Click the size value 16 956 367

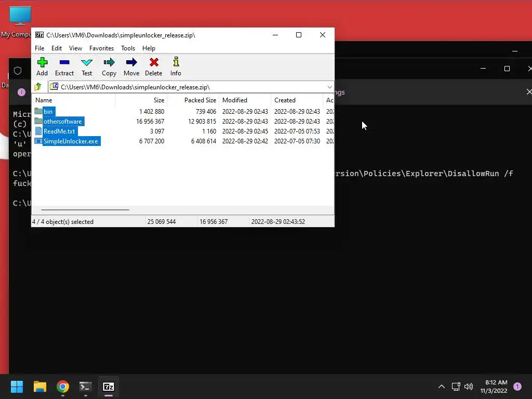tap(150, 122)
